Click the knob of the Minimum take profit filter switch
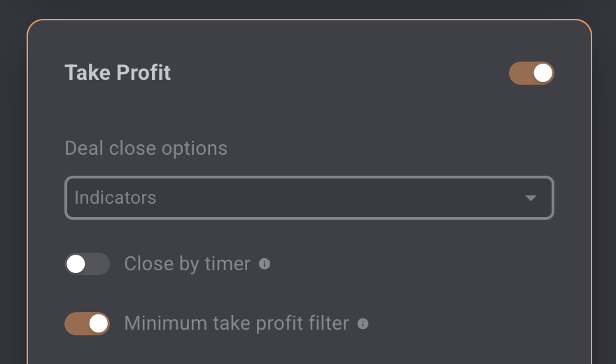This screenshot has height=364, width=616. click(x=99, y=323)
